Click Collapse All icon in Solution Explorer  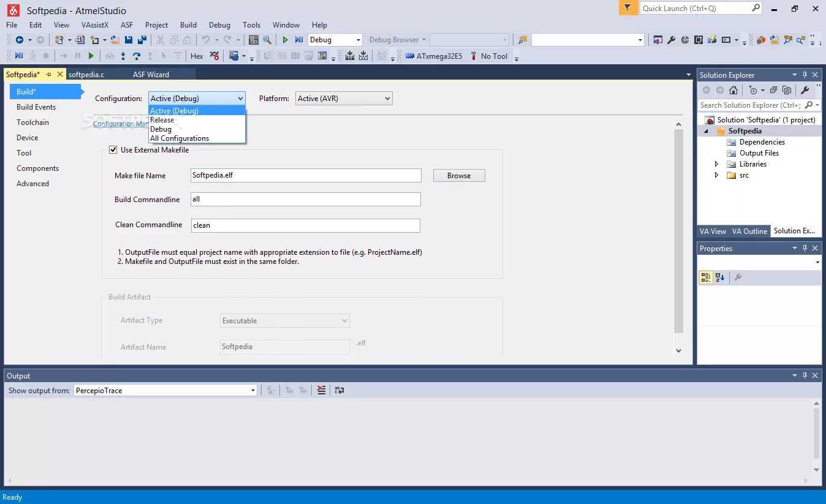(773, 90)
